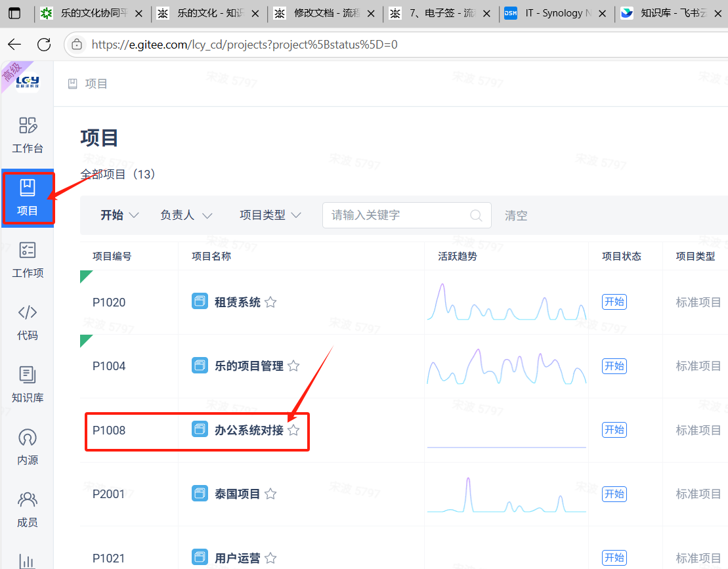This screenshot has height=569, width=728.
Task: Reload the page with the refresh icon
Action: [44, 45]
